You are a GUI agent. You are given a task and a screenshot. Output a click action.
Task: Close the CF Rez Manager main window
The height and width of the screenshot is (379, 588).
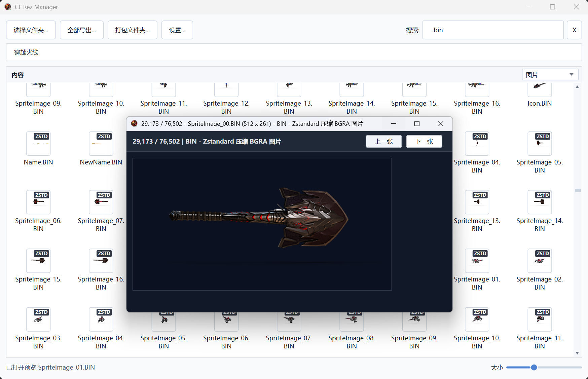tap(576, 7)
